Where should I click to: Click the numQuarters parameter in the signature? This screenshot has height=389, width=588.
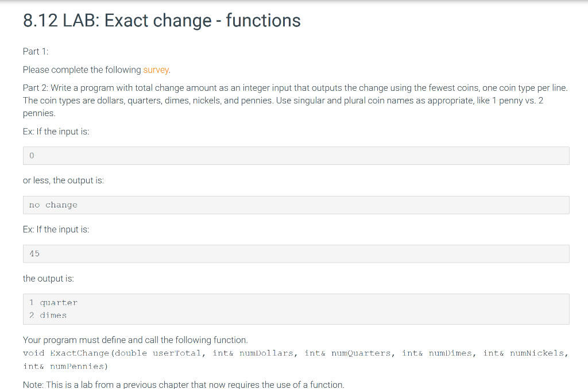[x=361, y=353]
